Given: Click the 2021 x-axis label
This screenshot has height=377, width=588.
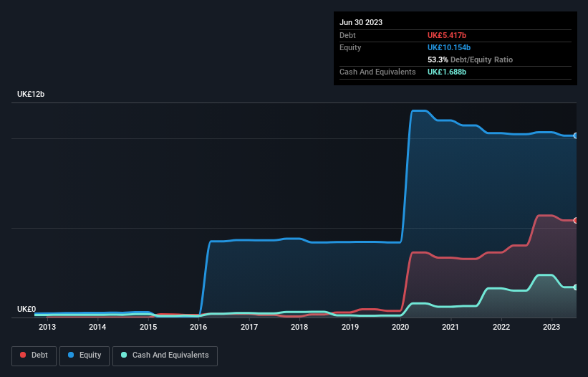Looking at the screenshot, I should pos(450,327).
